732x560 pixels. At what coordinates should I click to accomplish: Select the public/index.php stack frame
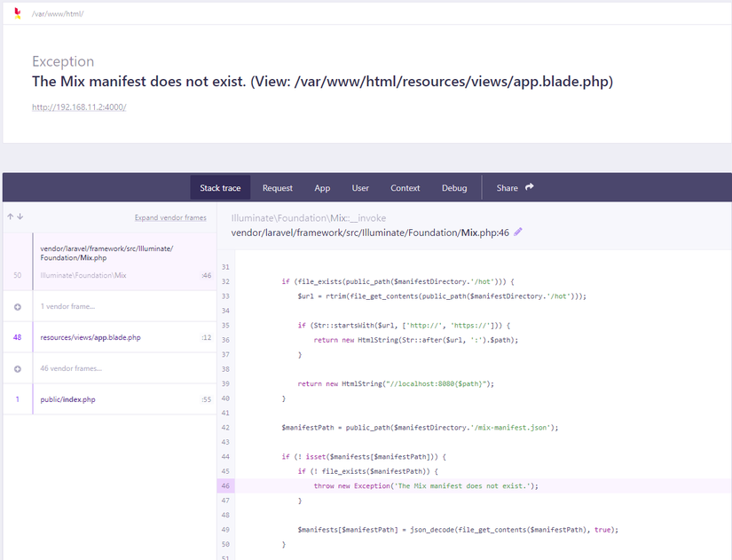67,399
